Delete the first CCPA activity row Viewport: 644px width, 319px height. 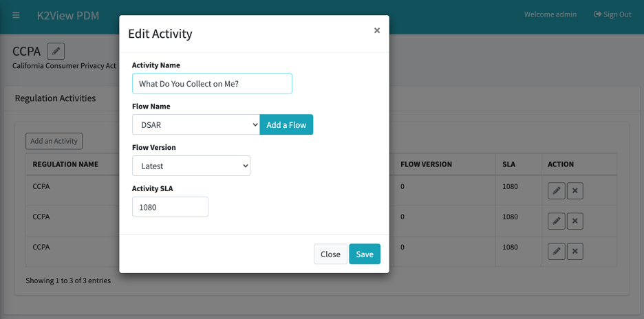575,191
